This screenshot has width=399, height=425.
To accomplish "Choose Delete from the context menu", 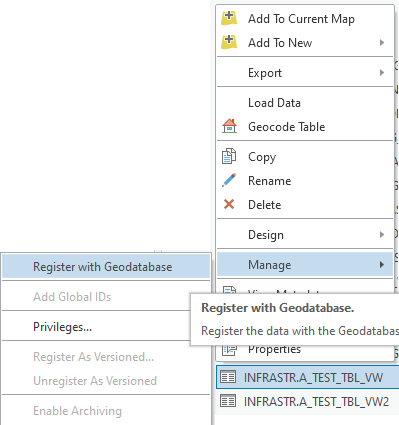I will click(305, 204).
